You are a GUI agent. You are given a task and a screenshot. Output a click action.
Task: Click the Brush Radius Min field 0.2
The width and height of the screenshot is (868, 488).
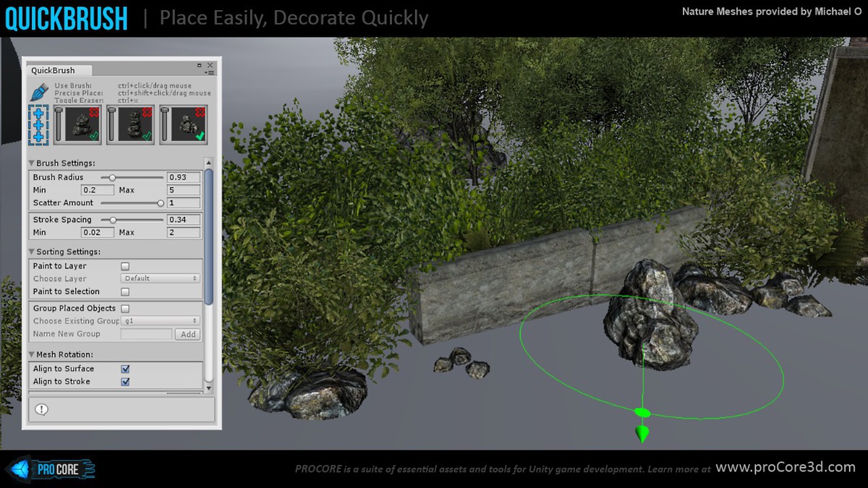[98, 190]
